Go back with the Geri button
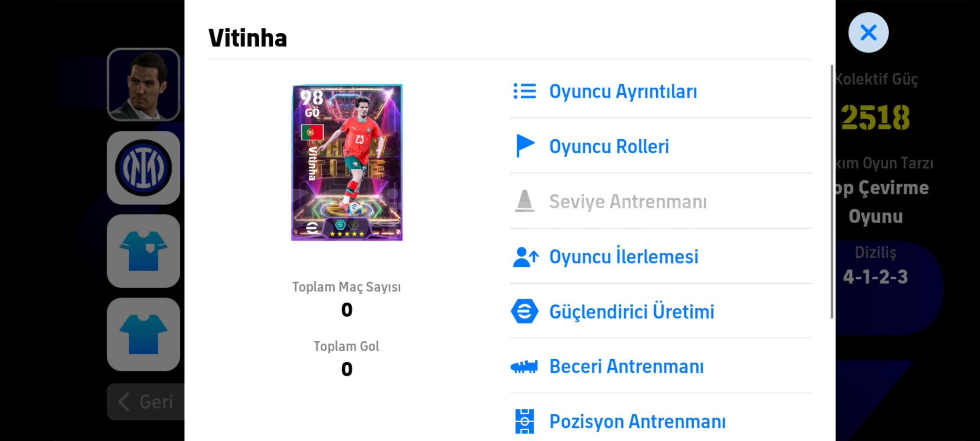This screenshot has width=980, height=441. 146,402
